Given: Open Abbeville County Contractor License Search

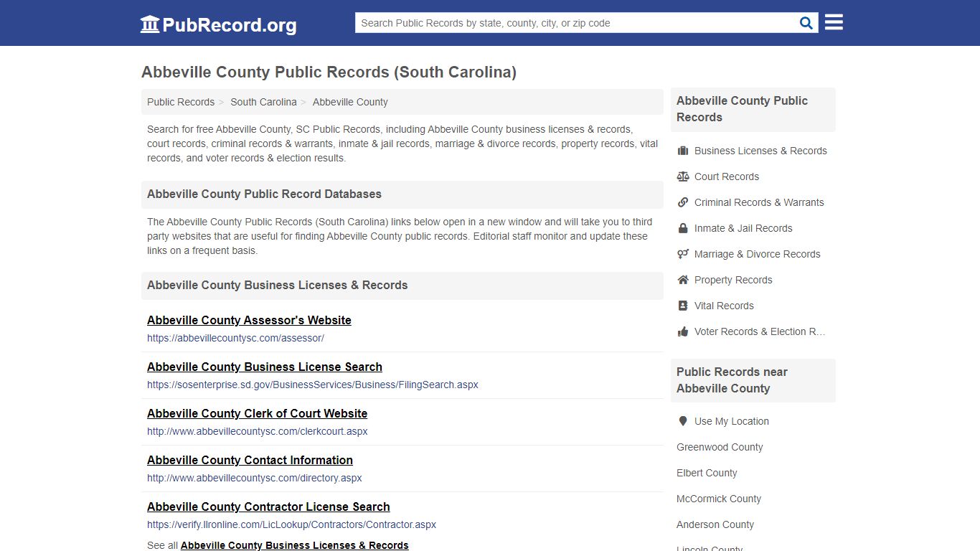Looking at the screenshot, I should [x=268, y=507].
